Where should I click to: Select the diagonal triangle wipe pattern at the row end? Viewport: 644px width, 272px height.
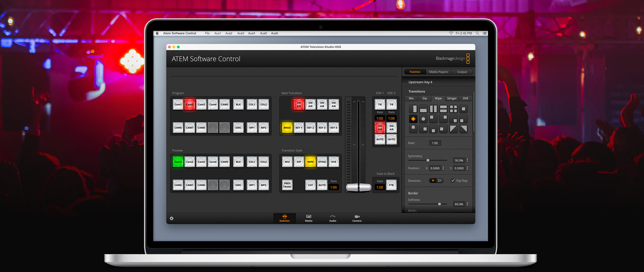click(463, 129)
